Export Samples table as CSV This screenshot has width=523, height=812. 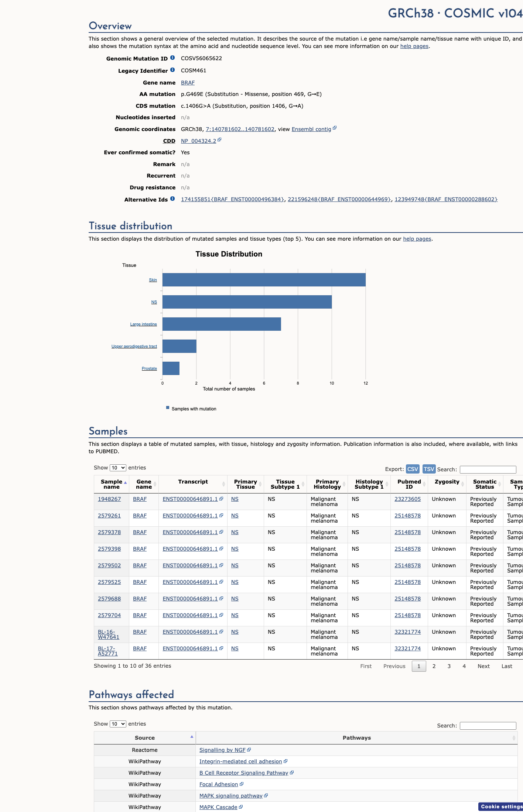pos(413,469)
